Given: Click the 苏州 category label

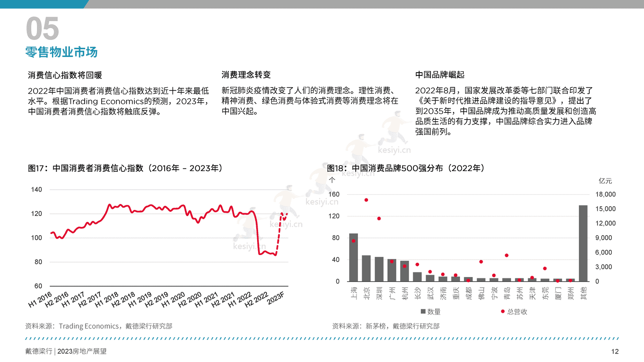Looking at the screenshot, I should pos(519,293).
